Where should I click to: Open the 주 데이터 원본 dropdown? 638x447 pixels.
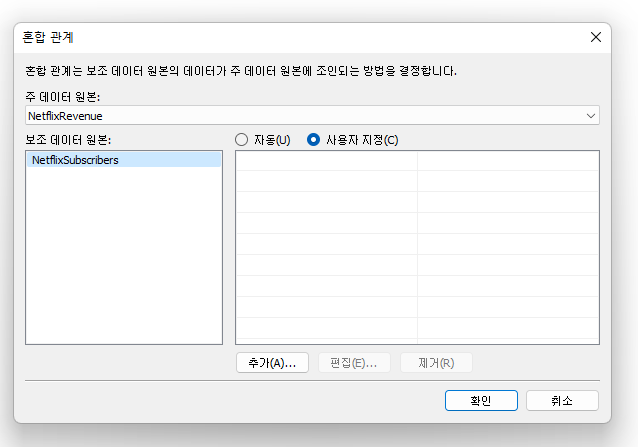point(312,116)
